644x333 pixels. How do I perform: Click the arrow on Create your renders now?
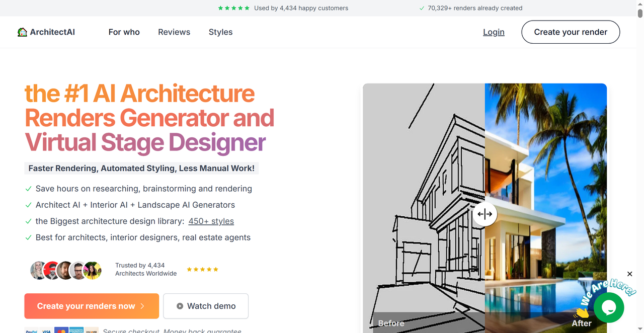click(142, 306)
